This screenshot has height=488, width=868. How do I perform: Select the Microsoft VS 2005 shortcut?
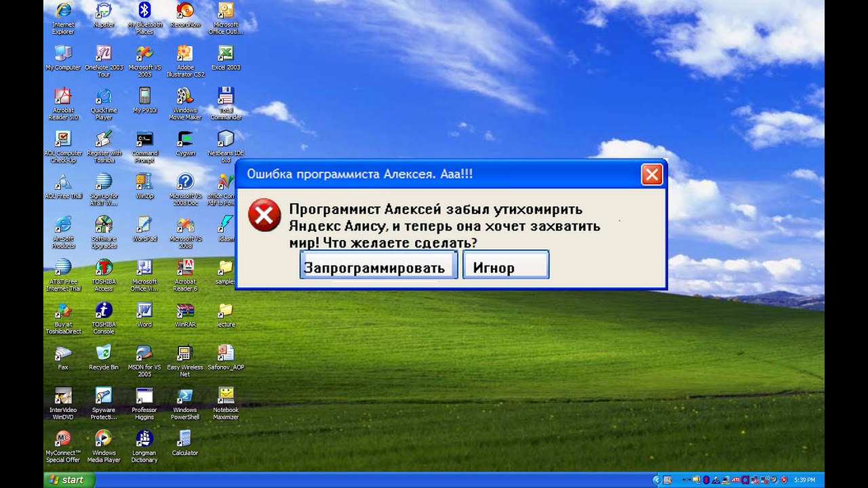[144, 61]
